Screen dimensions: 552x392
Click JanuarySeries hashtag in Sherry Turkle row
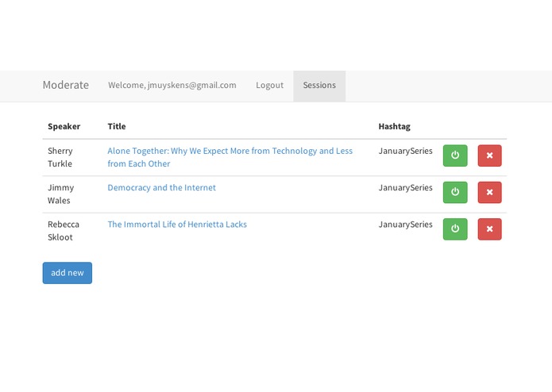click(x=405, y=151)
